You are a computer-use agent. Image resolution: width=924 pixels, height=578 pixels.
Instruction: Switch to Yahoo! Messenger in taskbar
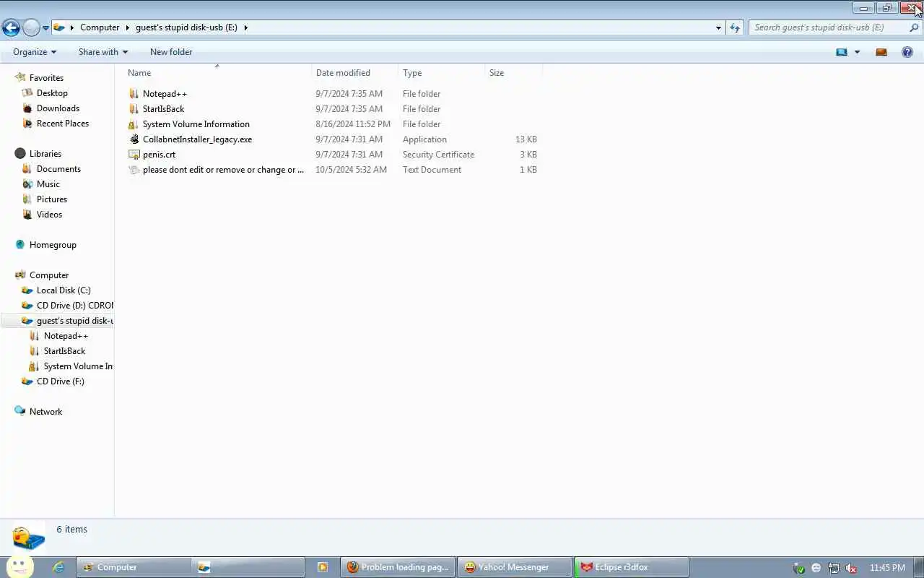pos(513,567)
